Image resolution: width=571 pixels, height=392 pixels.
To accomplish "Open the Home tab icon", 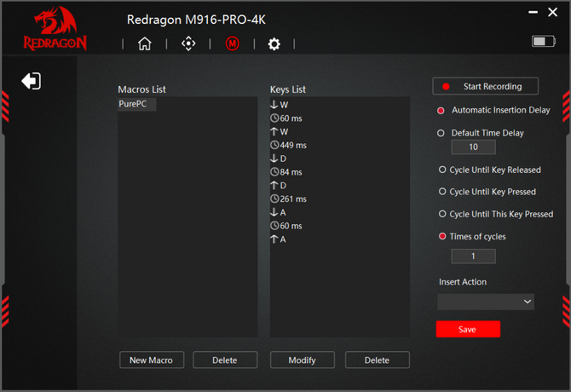I will click(x=145, y=43).
